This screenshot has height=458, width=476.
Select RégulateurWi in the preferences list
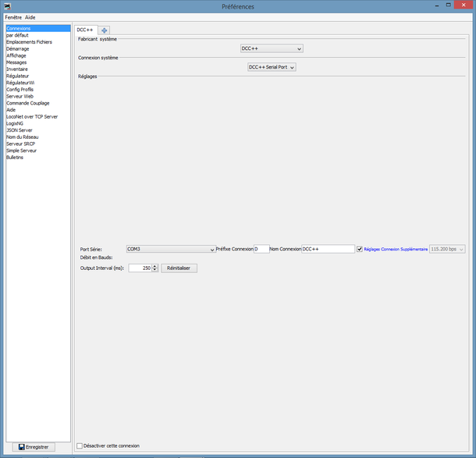pos(38,83)
